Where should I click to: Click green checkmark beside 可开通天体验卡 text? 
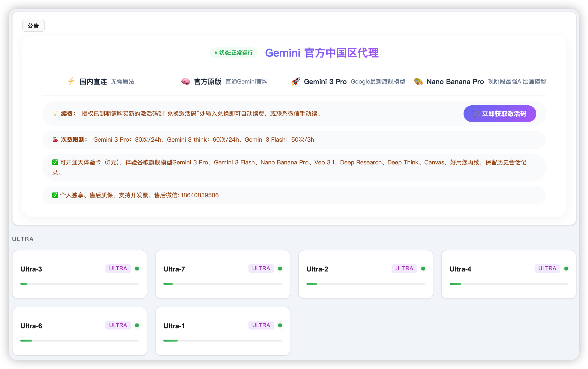coord(55,162)
